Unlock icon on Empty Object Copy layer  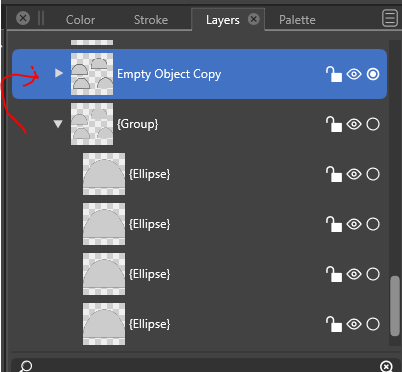(334, 74)
